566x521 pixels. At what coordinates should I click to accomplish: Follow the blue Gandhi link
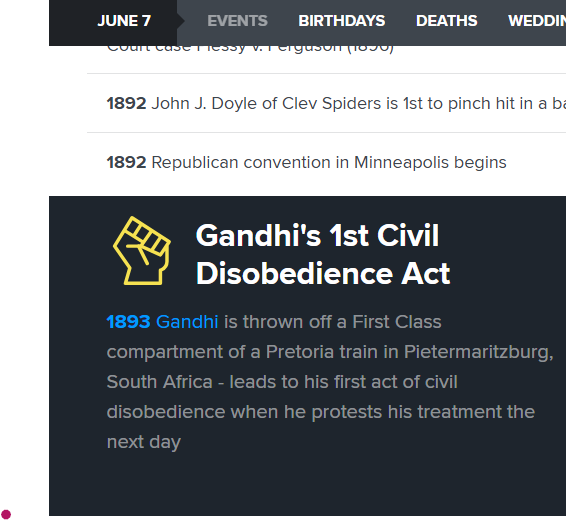point(187,322)
